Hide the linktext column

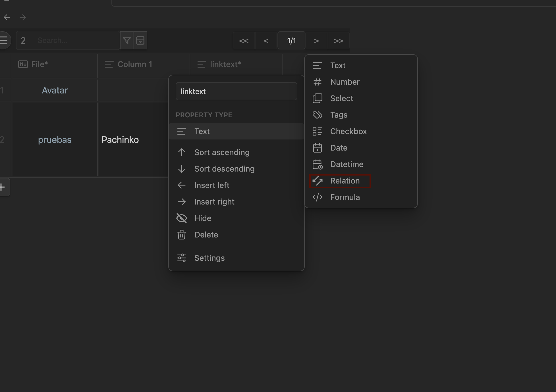coord(202,218)
